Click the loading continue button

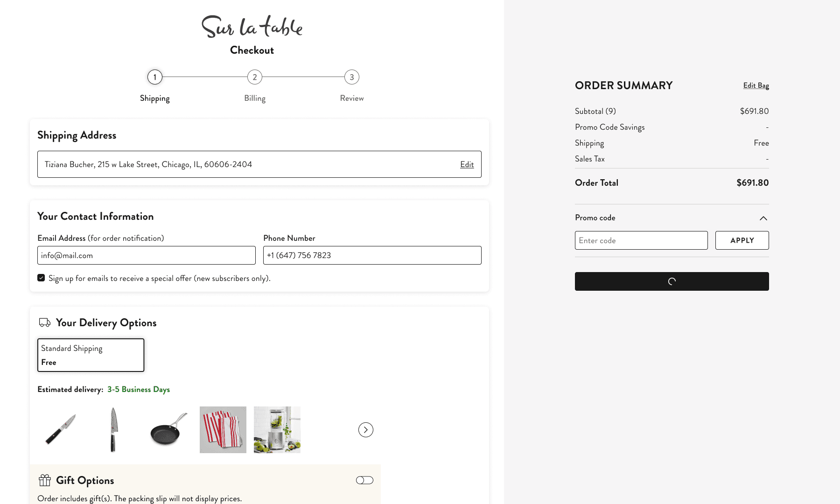[672, 281]
